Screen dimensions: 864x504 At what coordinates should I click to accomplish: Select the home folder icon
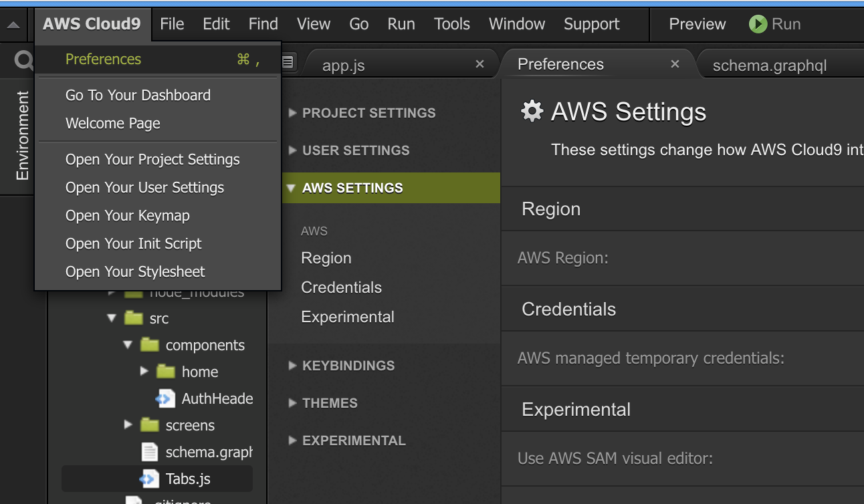coord(166,372)
